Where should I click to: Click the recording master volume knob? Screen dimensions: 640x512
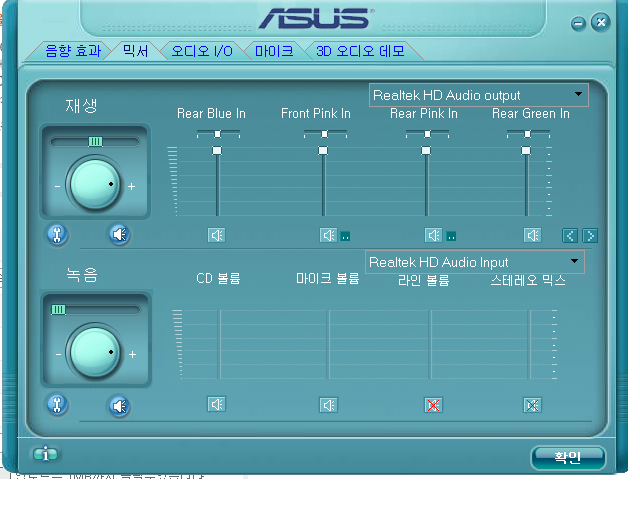pyautogui.click(x=95, y=352)
